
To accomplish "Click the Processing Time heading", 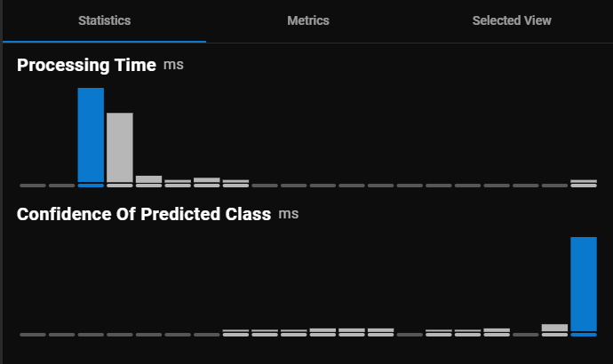I will [86, 65].
